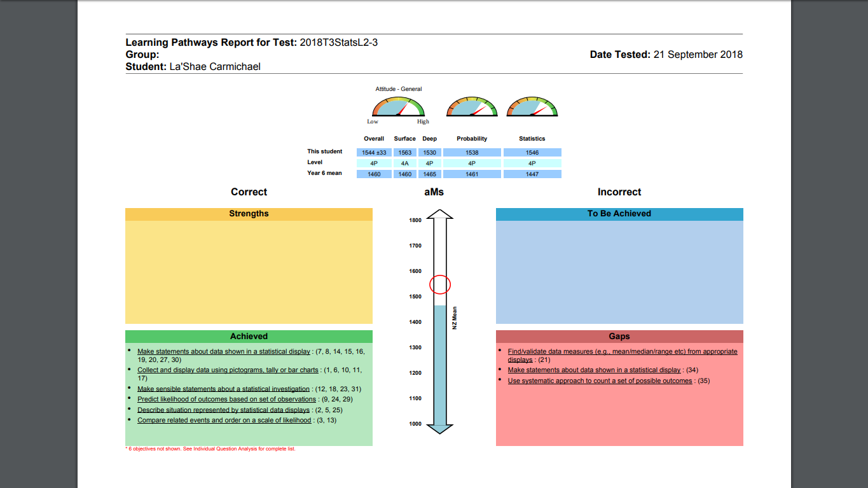The height and width of the screenshot is (488, 868).
Task: Open 'Predict likelihood of outcomes' objective link
Action: pos(226,400)
